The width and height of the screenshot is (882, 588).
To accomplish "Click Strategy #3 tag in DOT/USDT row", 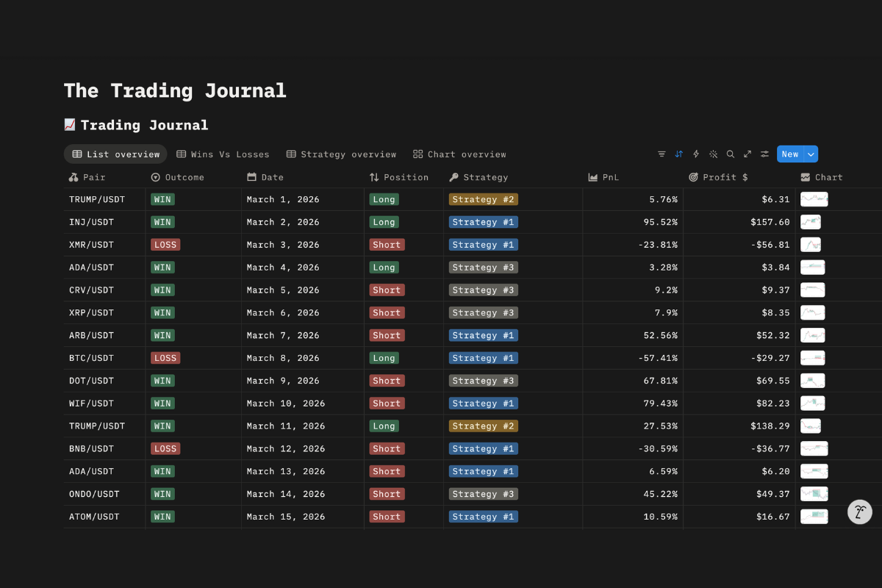I will [484, 381].
